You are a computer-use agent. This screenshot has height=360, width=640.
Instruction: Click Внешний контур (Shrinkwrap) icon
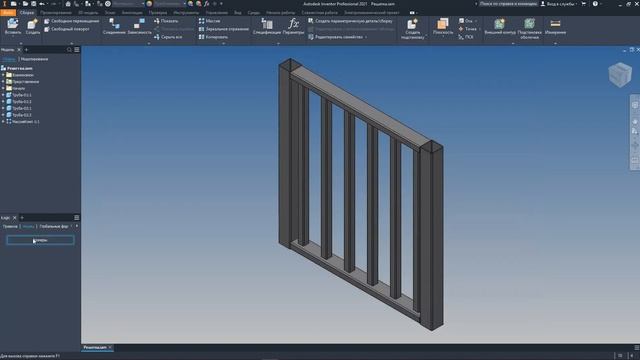coord(500,26)
